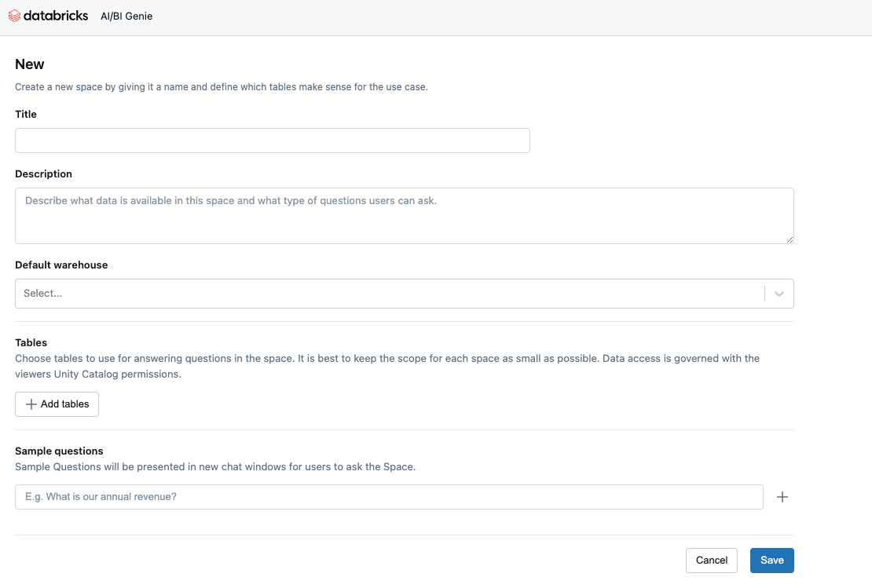Image resolution: width=872 pixels, height=588 pixels.
Task: Click the Databricks logo icon
Action: (x=13, y=16)
